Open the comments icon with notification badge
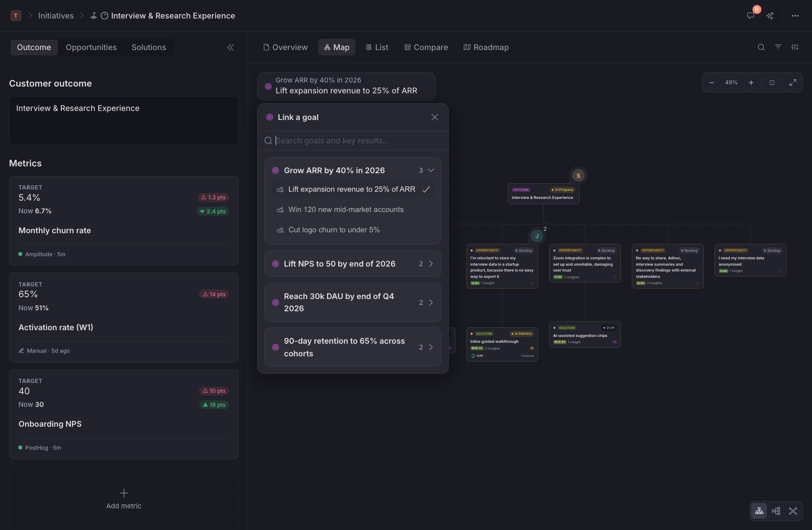The width and height of the screenshot is (812, 530). point(751,16)
